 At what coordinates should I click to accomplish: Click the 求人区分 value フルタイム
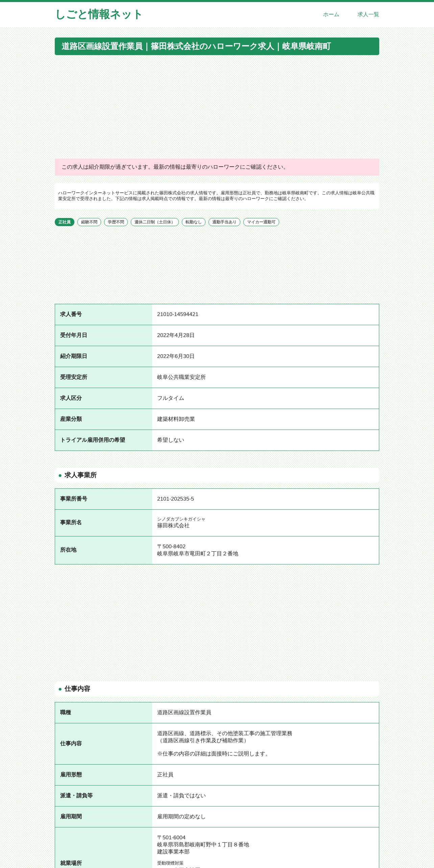pos(171,398)
